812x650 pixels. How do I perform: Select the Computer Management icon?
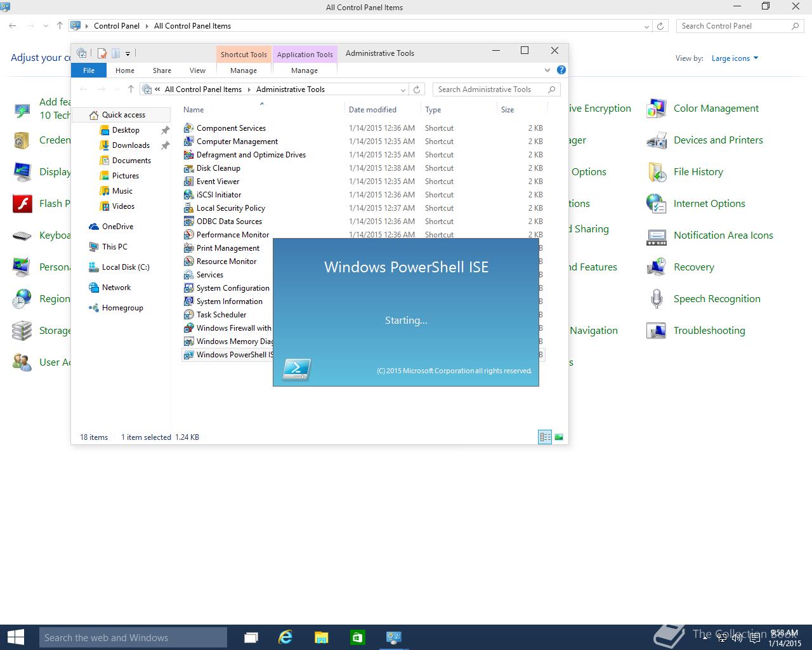pos(188,141)
